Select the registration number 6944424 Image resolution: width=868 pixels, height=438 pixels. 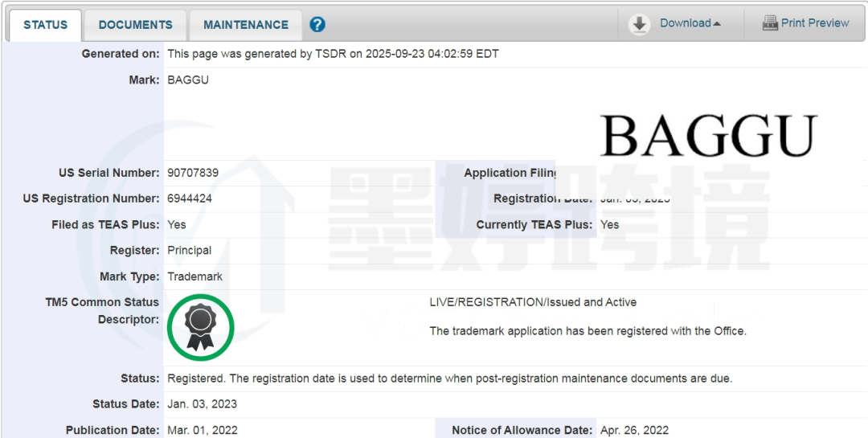point(190,199)
